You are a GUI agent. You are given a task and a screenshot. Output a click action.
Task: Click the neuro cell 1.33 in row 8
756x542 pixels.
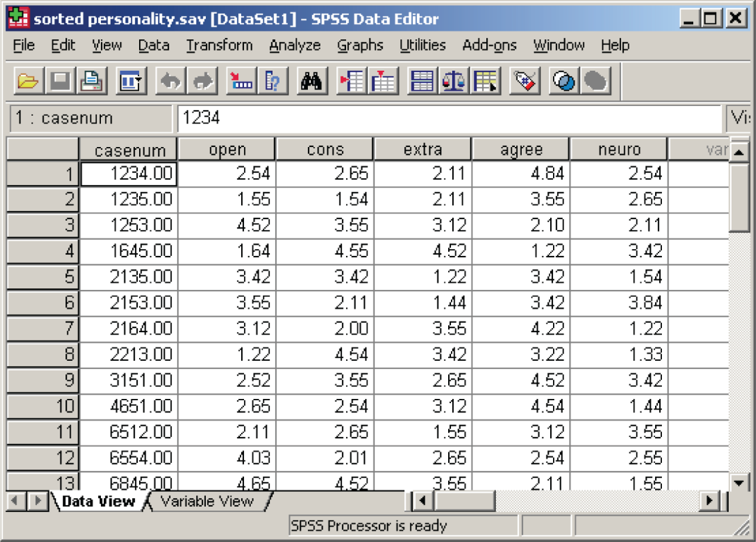click(619, 354)
